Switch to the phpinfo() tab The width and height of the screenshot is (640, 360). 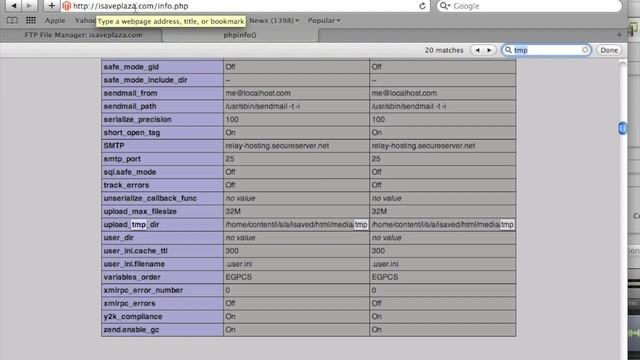240,35
